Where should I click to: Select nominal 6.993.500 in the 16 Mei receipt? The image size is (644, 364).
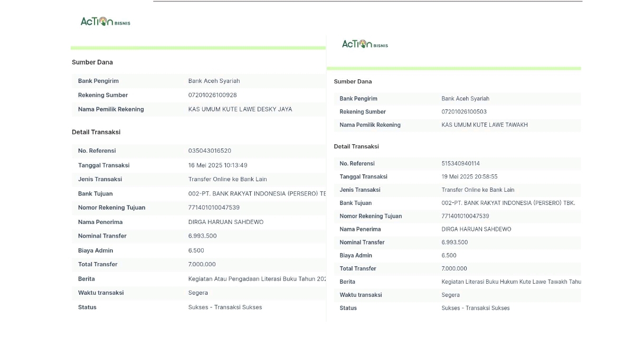(x=203, y=236)
